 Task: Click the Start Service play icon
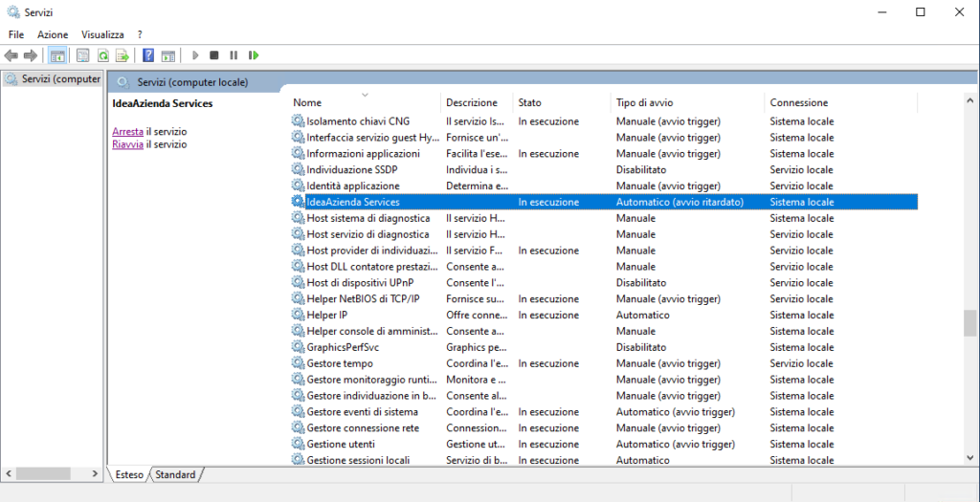click(x=195, y=55)
